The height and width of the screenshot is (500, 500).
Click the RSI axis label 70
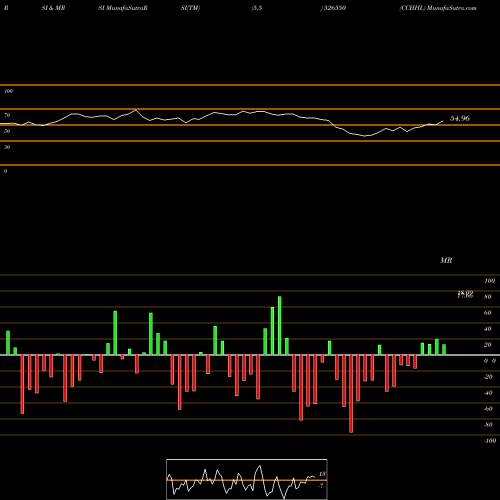7,115
